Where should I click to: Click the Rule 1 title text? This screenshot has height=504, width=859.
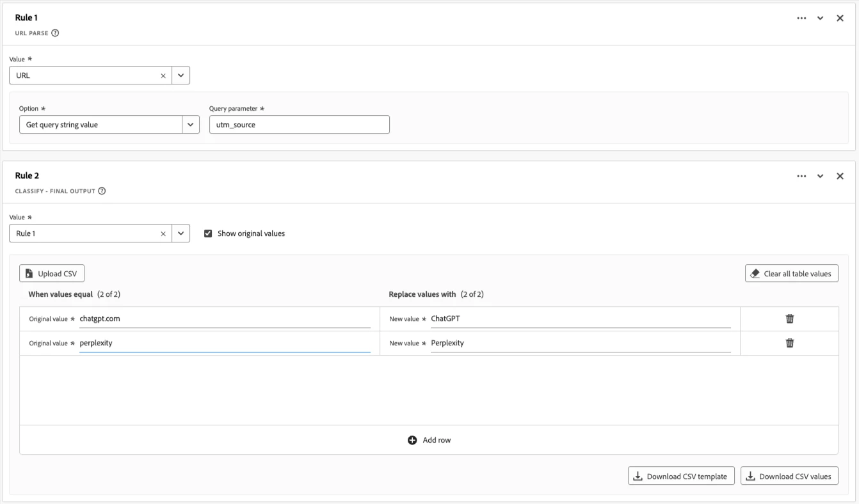[x=26, y=18]
